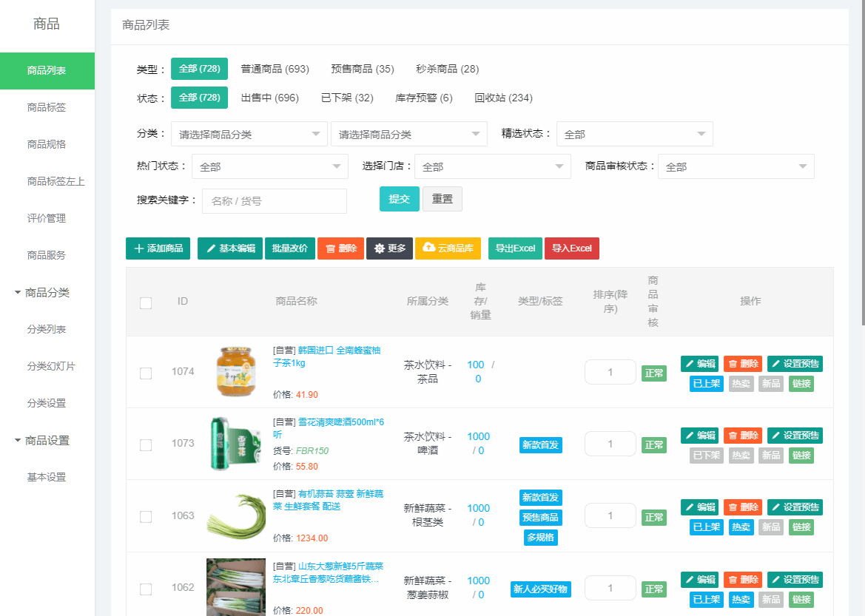Select the checkbox for product 1063
865x616 pixels.
tap(146, 516)
